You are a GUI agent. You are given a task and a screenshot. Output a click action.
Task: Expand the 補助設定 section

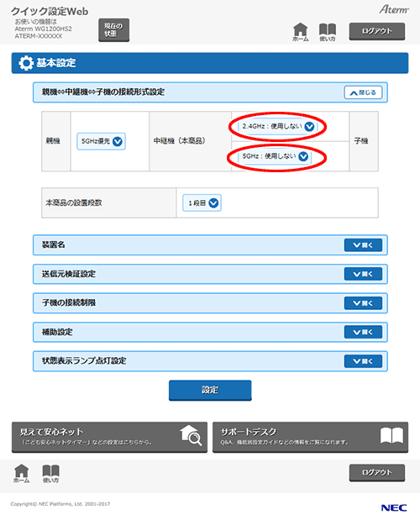[x=363, y=332]
